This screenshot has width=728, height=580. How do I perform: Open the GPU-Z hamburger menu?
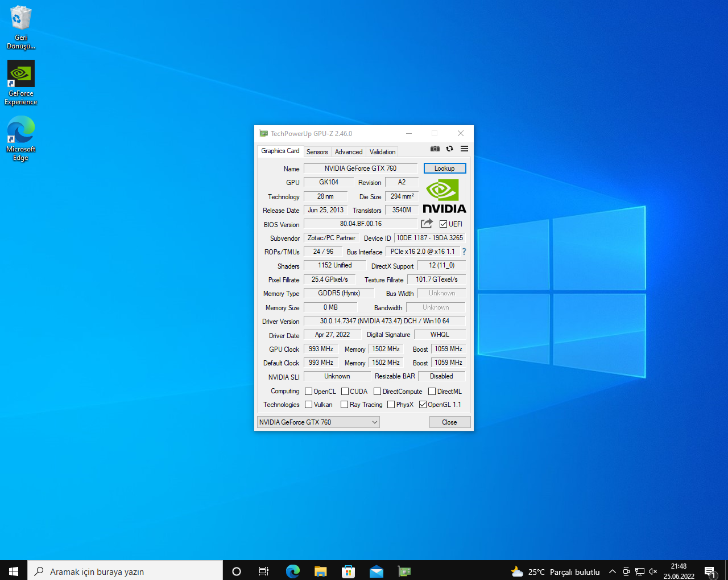[464, 149]
